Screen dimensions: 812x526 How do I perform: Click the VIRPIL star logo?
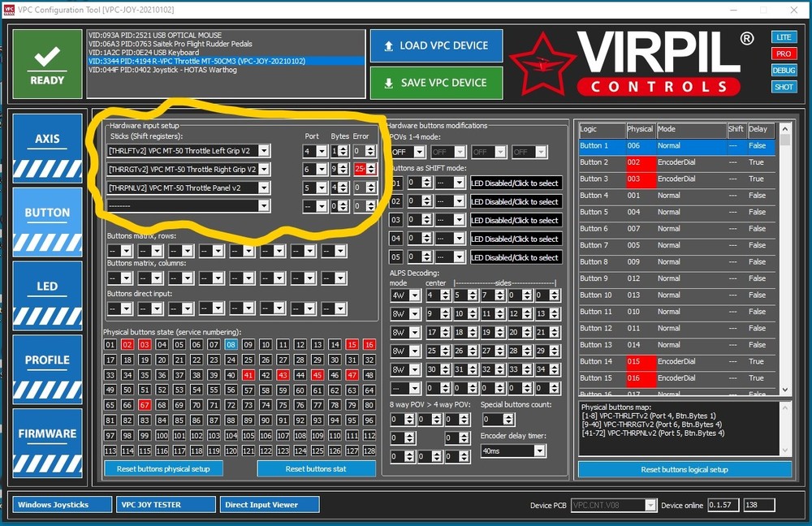point(541,61)
